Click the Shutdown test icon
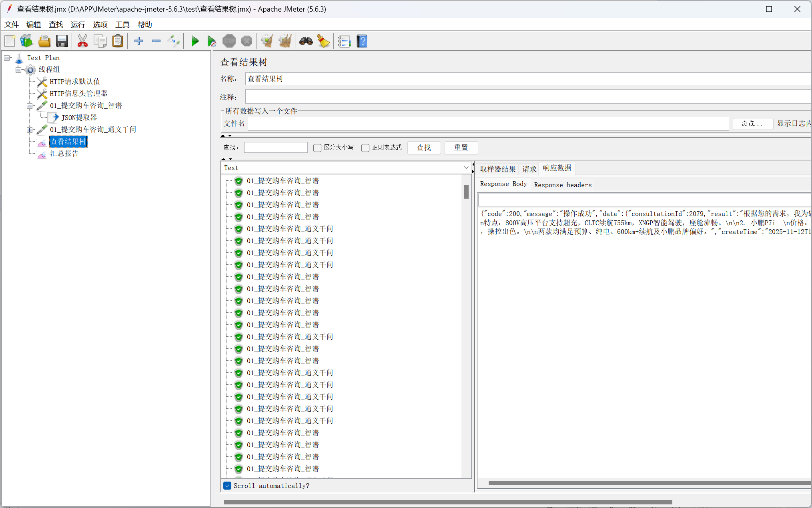 pos(247,41)
